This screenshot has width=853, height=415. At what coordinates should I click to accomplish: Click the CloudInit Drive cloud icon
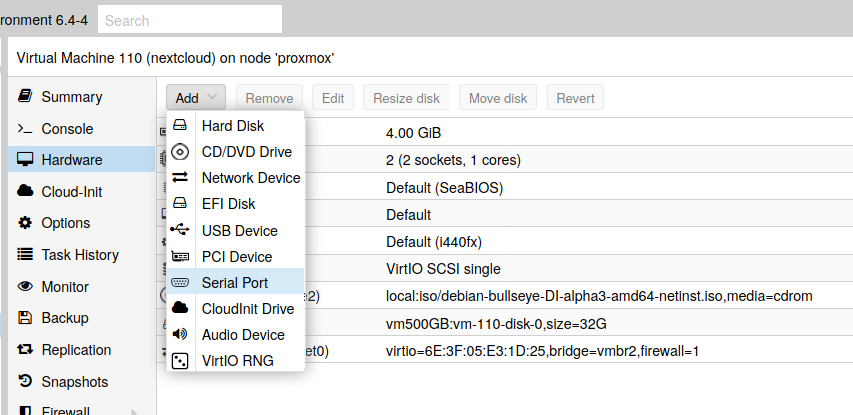[180, 309]
